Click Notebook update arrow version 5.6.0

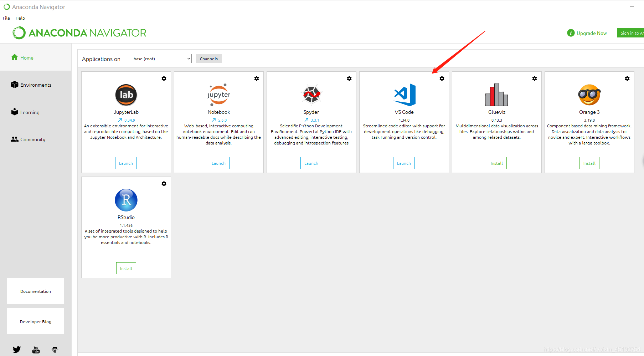tap(219, 120)
